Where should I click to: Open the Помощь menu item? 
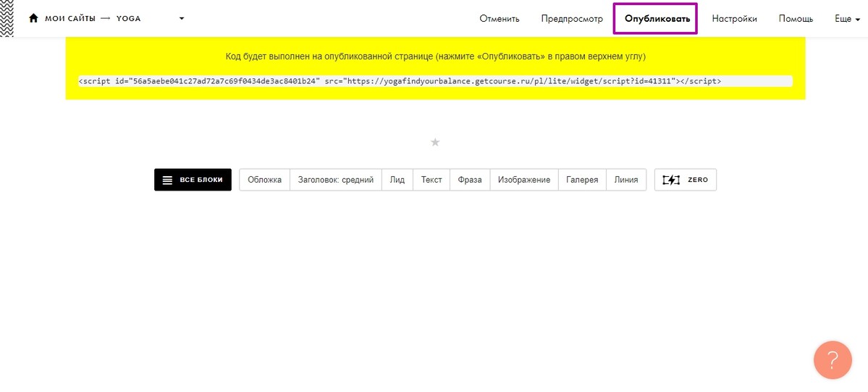(x=796, y=19)
